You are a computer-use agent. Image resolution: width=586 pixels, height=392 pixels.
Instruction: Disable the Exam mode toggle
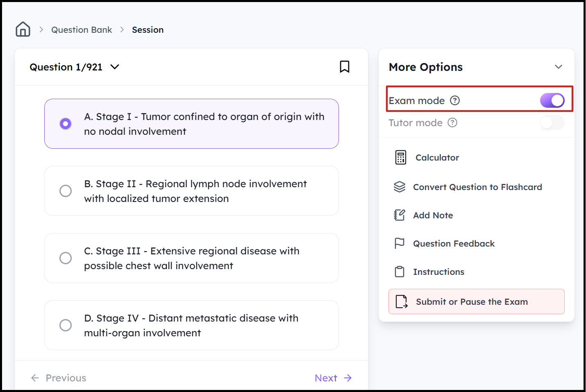click(552, 100)
